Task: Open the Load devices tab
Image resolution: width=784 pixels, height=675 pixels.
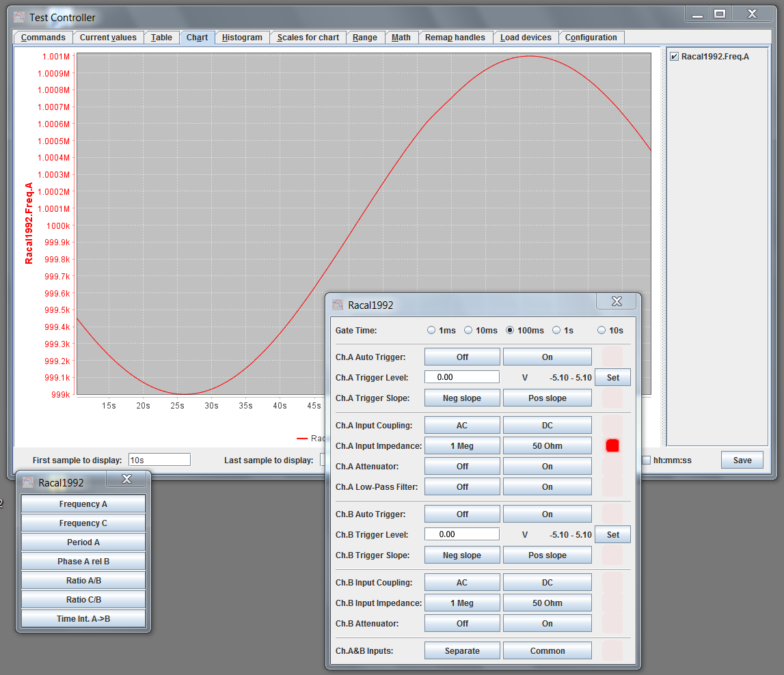Action: point(526,38)
